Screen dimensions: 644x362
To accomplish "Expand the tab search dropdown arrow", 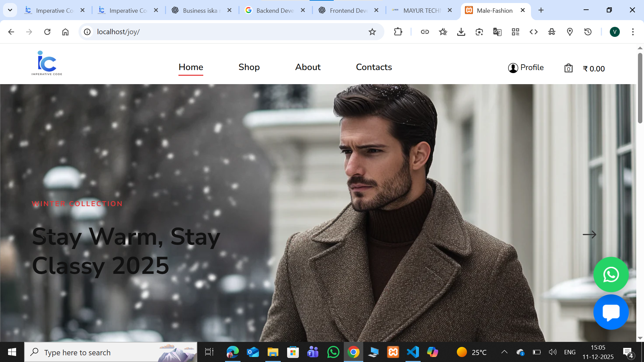I will coord(10,10).
